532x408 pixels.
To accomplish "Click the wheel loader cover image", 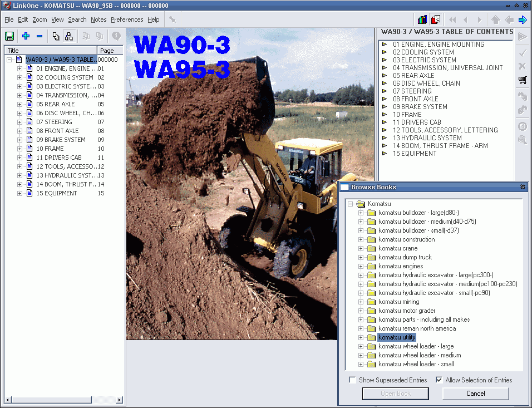I will coord(250,184).
